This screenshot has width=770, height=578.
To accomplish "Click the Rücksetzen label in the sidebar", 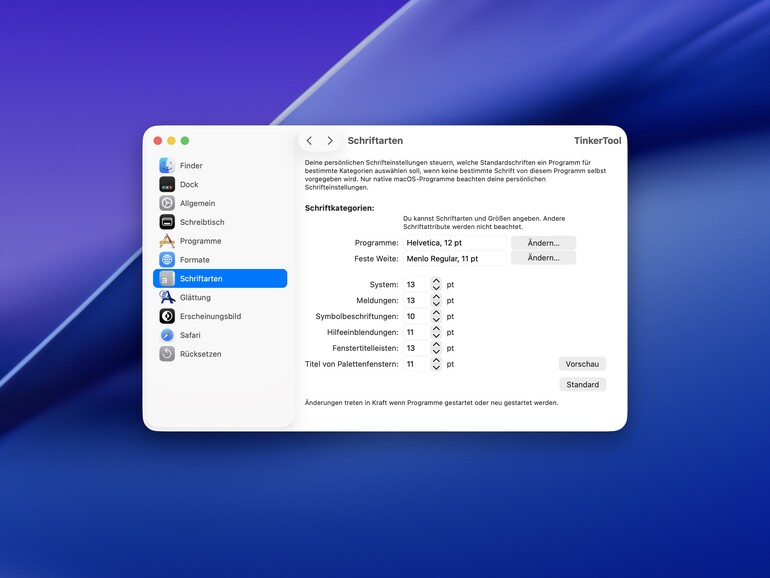I will 200,354.
